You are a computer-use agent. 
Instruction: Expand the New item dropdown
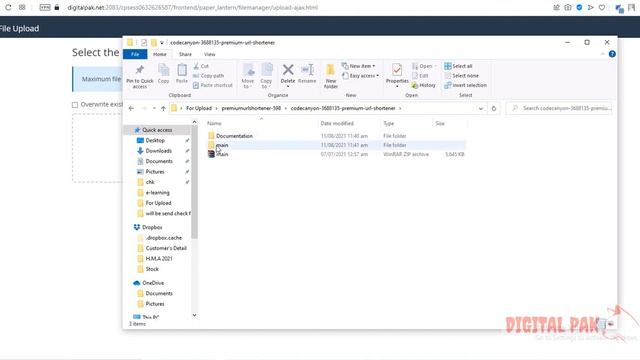pos(358,66)
